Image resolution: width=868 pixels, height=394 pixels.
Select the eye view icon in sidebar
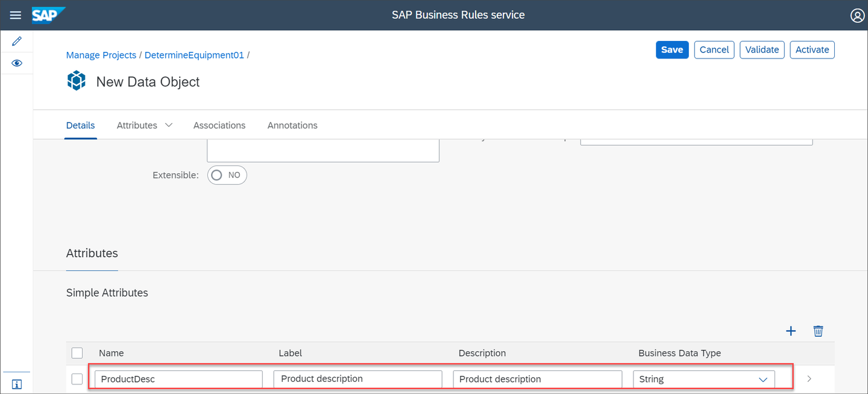[17, 63]
